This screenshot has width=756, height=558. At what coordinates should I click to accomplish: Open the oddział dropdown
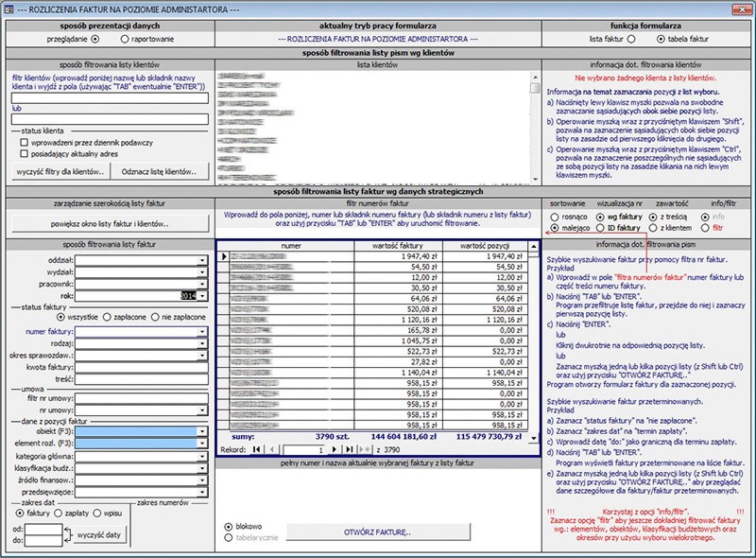[202, 261]
